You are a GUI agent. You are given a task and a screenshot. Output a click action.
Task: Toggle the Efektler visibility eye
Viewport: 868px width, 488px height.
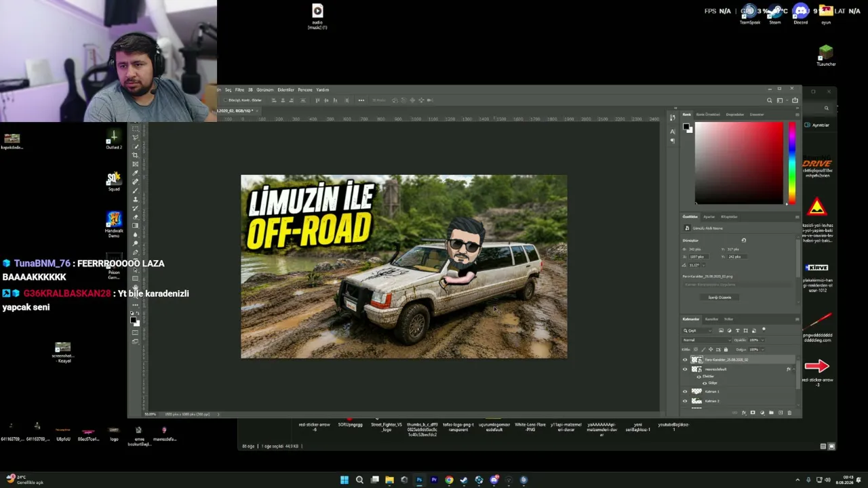[x=699, y=377]
